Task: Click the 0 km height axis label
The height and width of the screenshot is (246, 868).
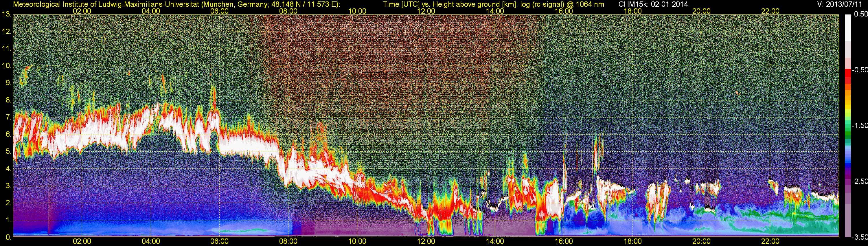Action: tap(8, 237)
